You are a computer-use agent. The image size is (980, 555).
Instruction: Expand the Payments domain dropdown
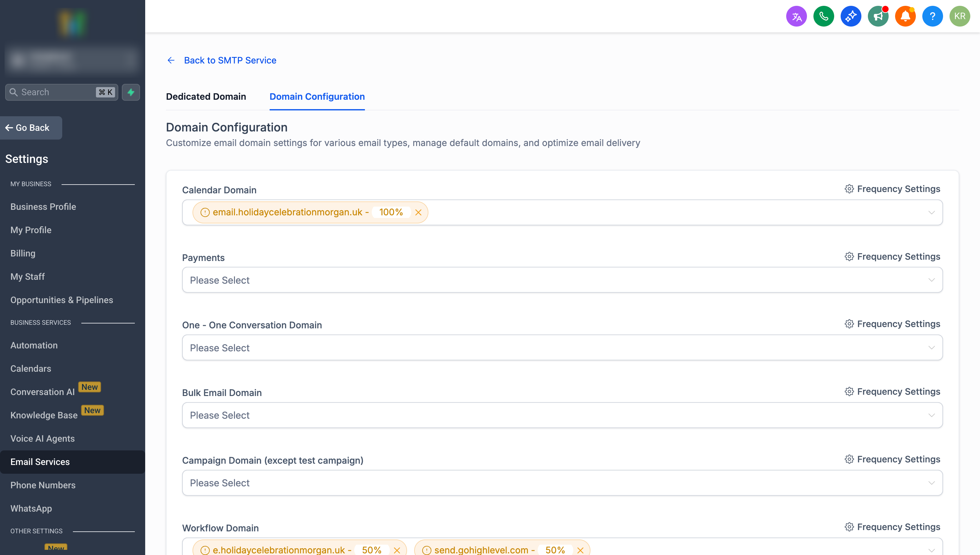click(932, 280)
